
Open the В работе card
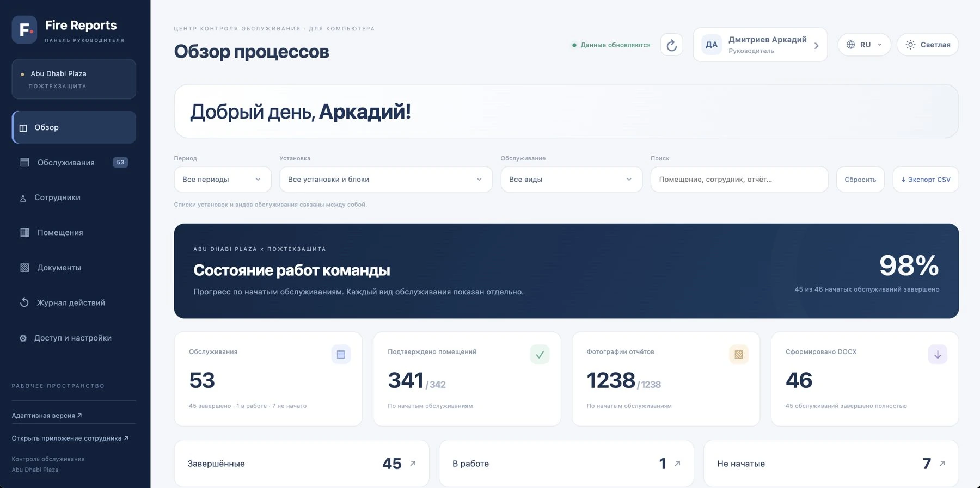pos(566,464)
